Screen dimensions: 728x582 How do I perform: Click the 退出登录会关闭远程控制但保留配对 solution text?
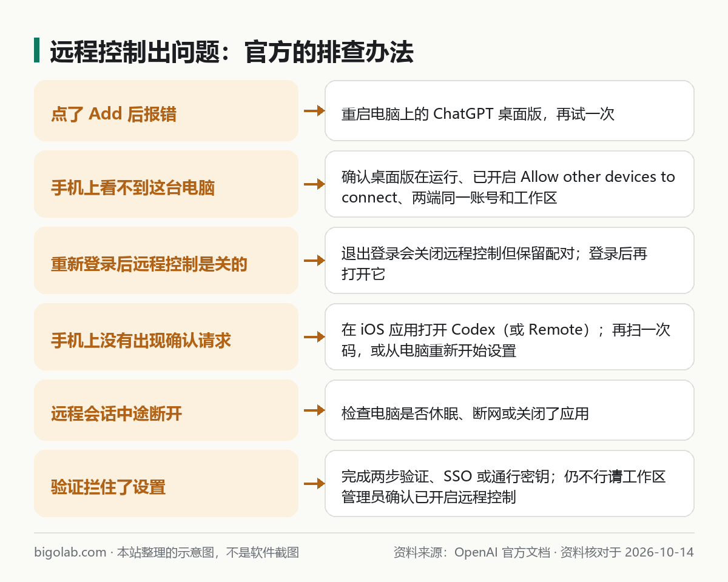click(494, 264)
